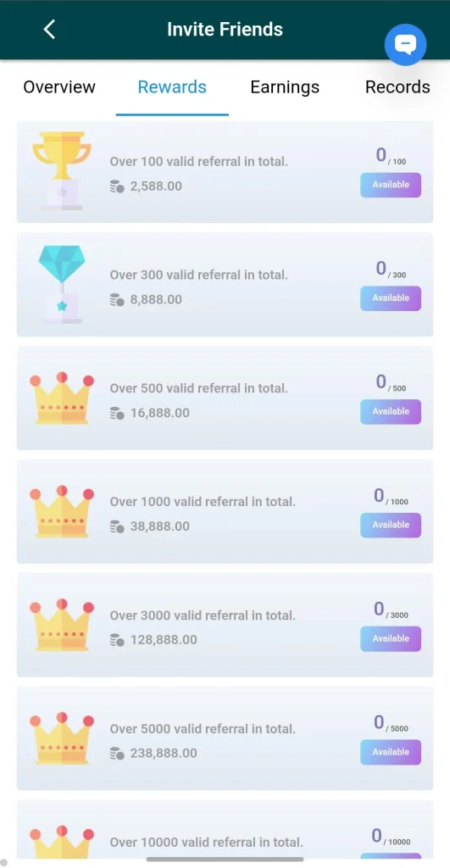
Task: Claim Available button for 5000 referrals
Action: point(391,753)
